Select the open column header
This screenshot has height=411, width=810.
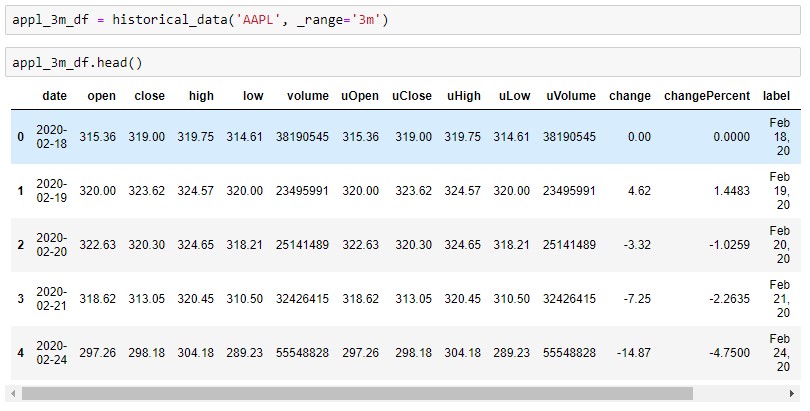[x=101, y=96]
